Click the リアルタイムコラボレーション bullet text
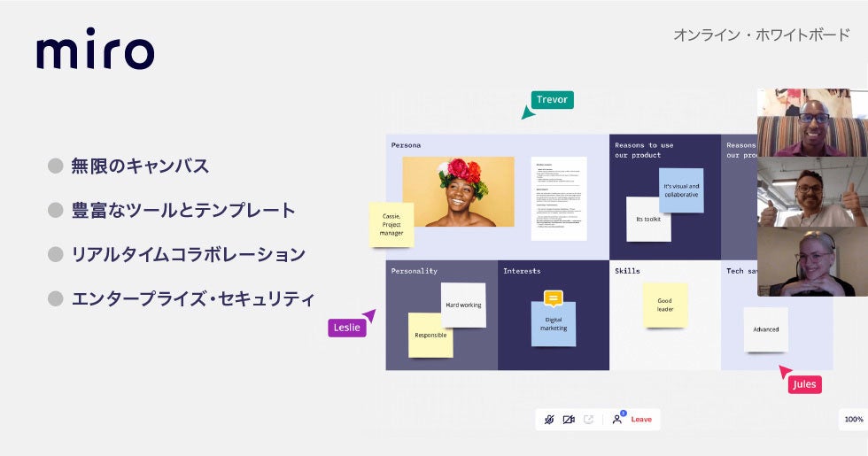Screen dimensions: 868x456 [x=188, y=255]
